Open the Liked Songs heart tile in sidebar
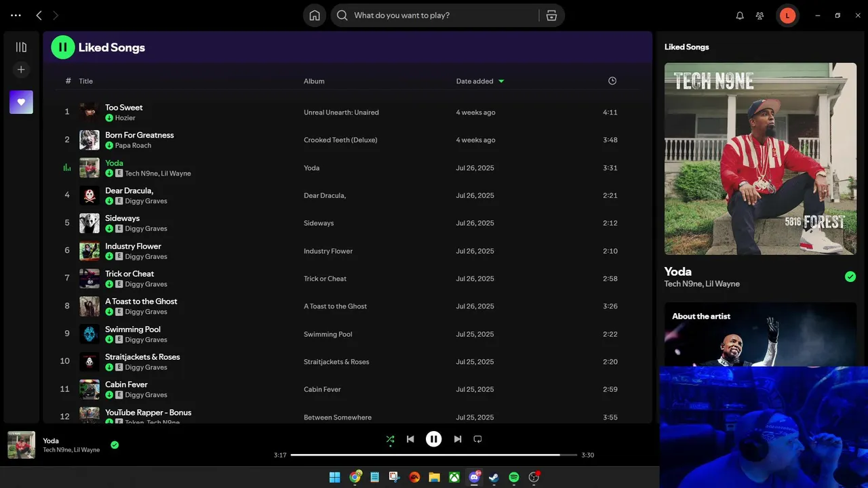Screen dimensions: 868x488 21,102
